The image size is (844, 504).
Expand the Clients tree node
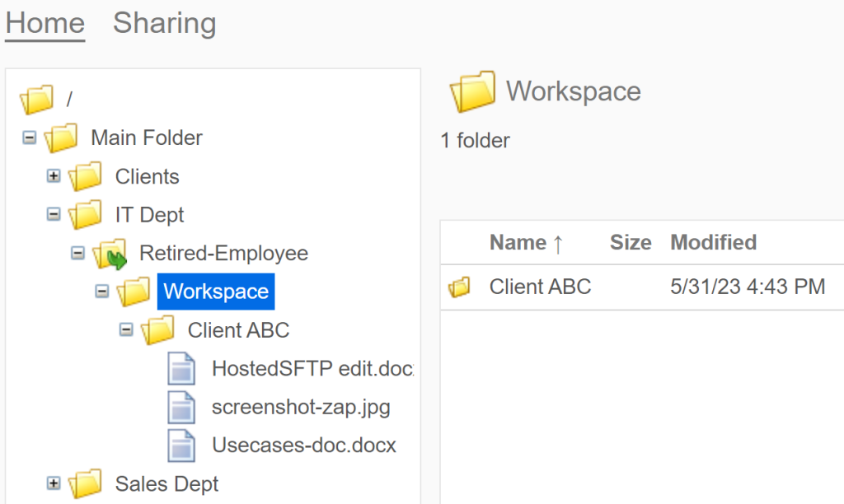pos(54,175)
